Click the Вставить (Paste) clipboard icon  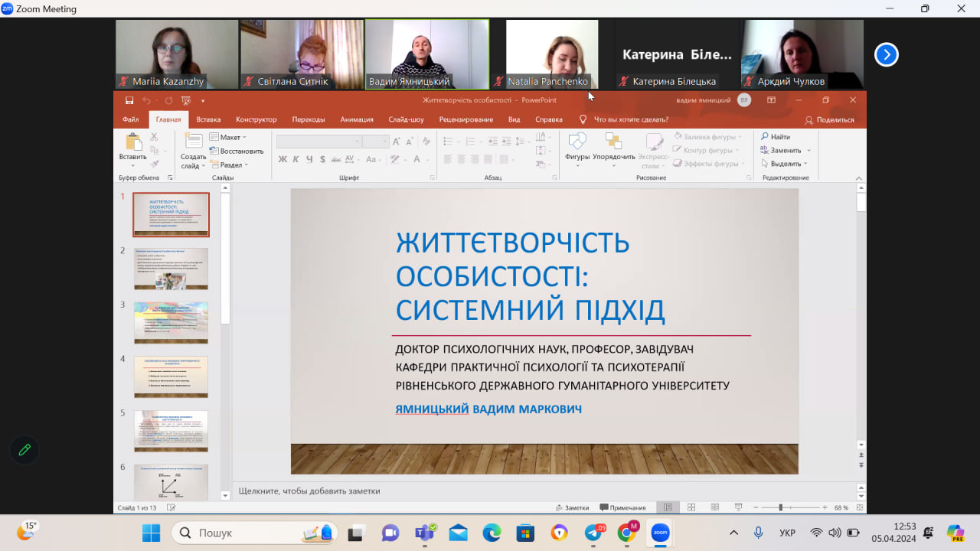[133, 143]
